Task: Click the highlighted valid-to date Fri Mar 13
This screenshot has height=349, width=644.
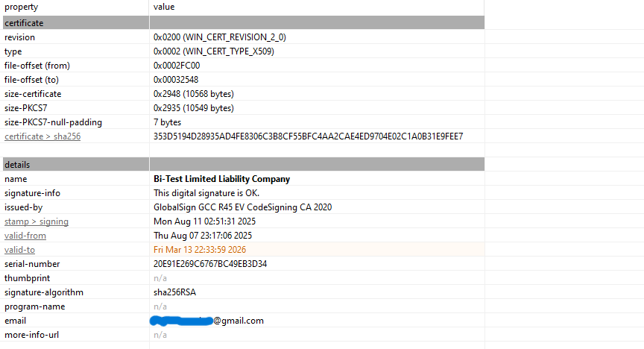Action: coord(200,250)
